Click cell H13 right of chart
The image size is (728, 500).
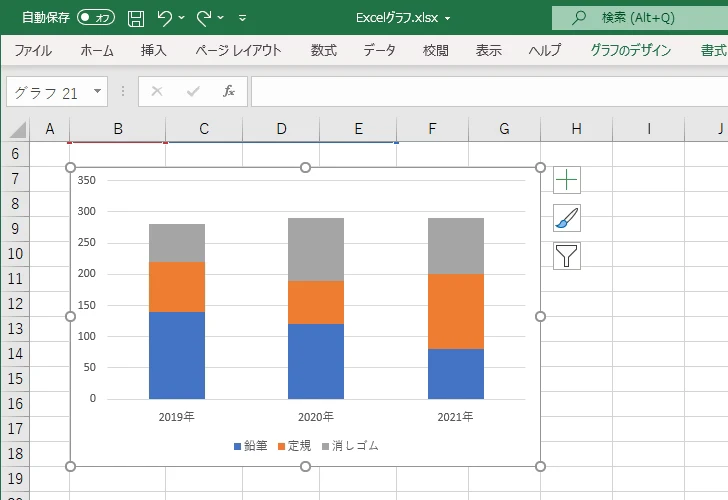[577, 329]
